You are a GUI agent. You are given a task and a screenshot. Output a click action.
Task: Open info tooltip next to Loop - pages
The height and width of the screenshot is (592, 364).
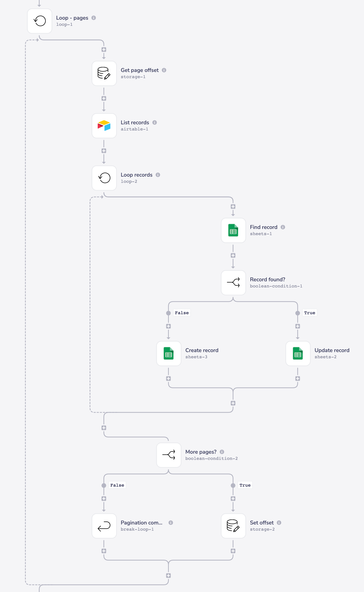click(x=94, y=18)
